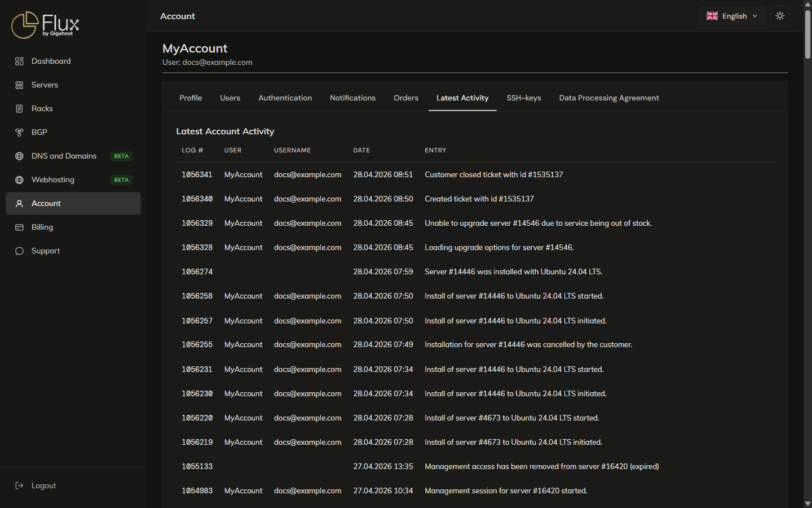The width and height of the screenshot is (812, 508).
Task: Click the Flux by Gigahost logo
Action: pyautogui.click(x=45, y=25)
